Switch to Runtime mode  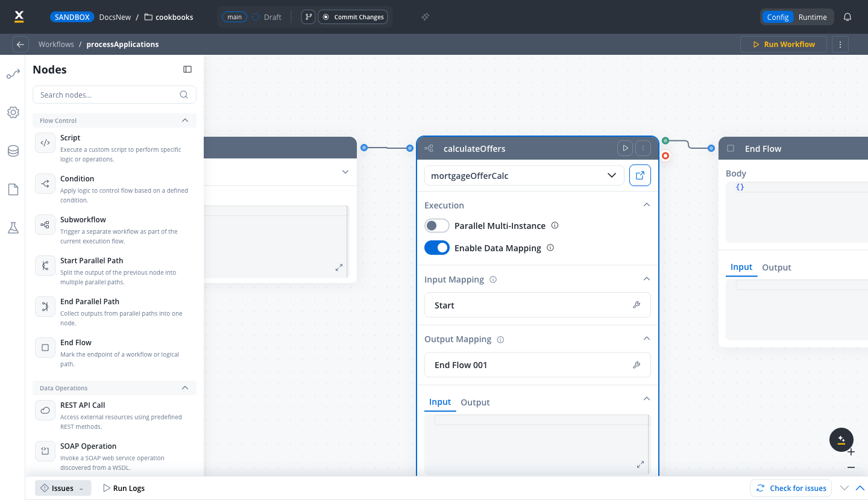coord(813,17)
